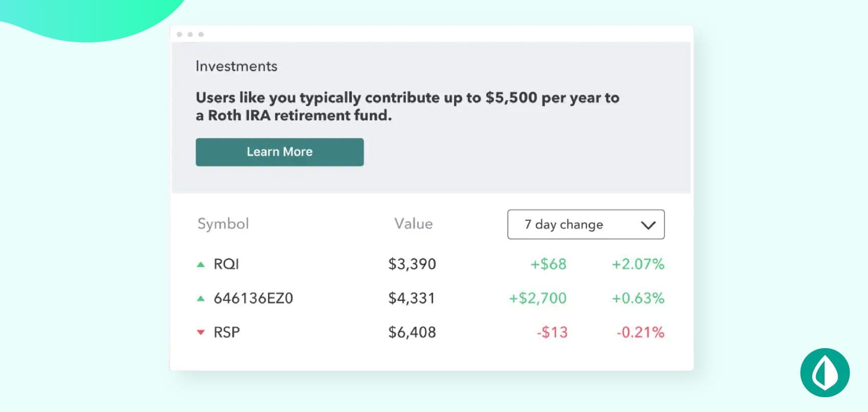Click the green up arrow beside RQI

[201, 264]
